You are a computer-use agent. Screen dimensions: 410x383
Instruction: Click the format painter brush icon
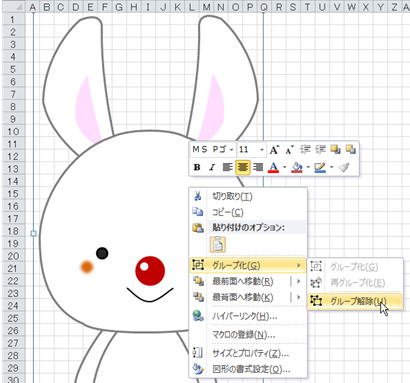tap(344, 167)
